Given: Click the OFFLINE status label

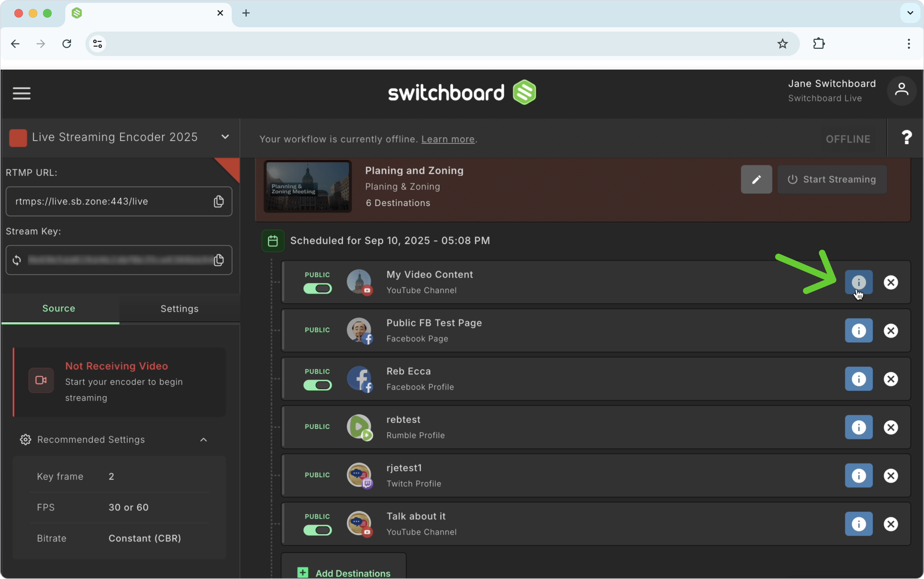Looking at the screenshot, I should (x=848, y=139).
